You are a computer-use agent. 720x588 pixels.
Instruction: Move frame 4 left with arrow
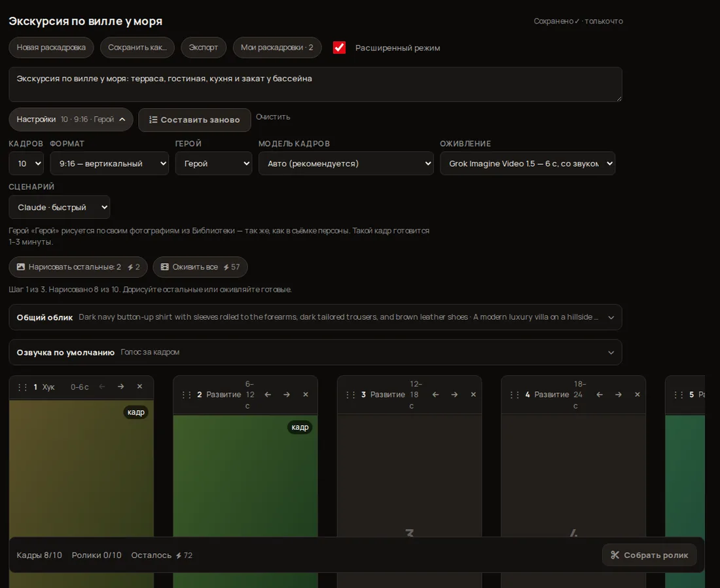pyautogui.click(x=599, y=394)
